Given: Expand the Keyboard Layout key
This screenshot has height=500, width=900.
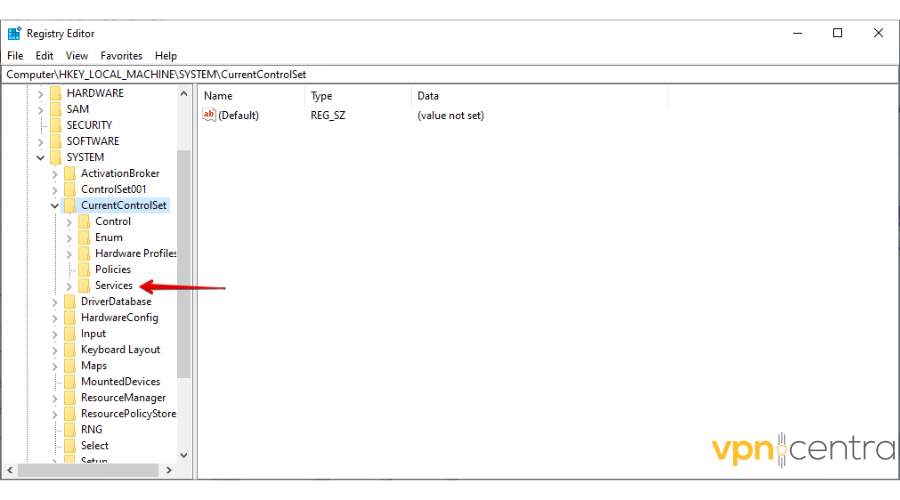Looking at the screenshot, I should click(x=55, y=350).
